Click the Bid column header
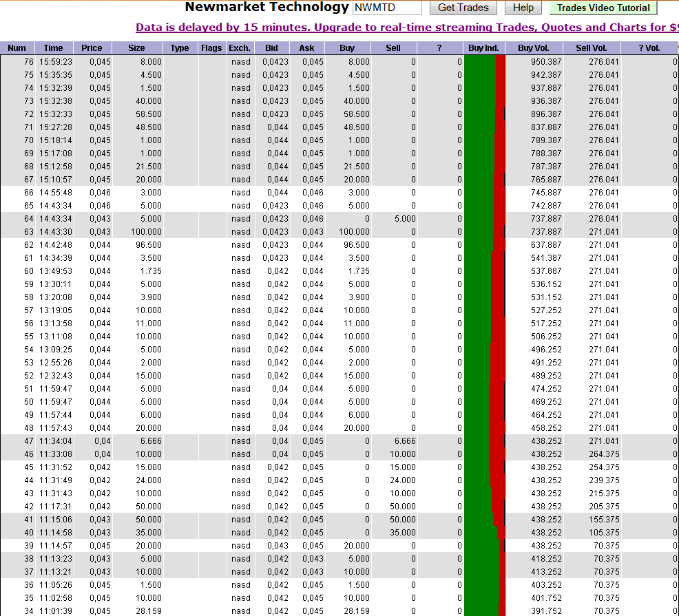Image resolution: width=679 pixels, height=616 pixels. click(271, 48)
